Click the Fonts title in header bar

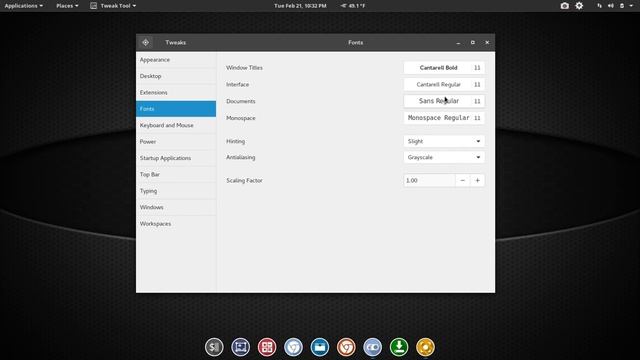click(356, 42)
